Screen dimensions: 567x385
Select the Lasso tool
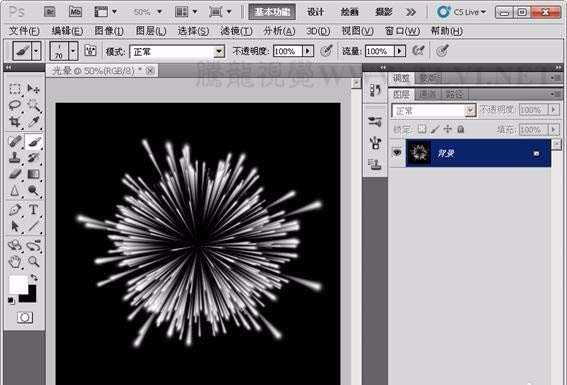[15, 105]
